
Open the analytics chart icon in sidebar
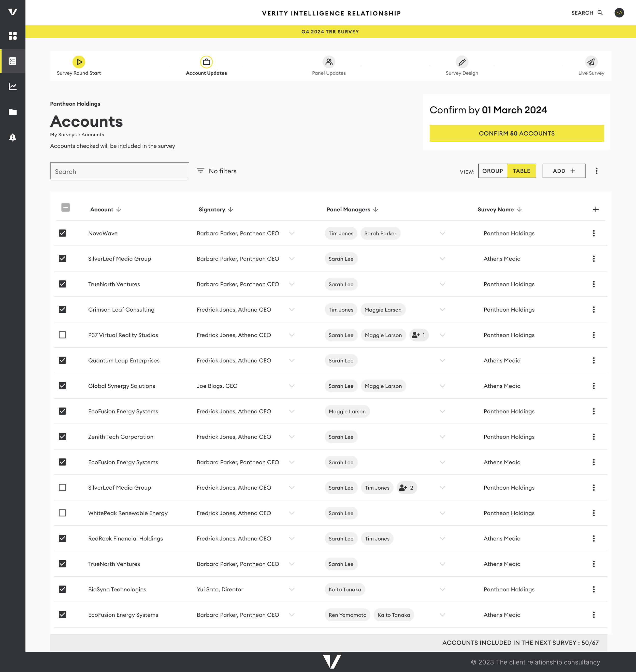12,87
